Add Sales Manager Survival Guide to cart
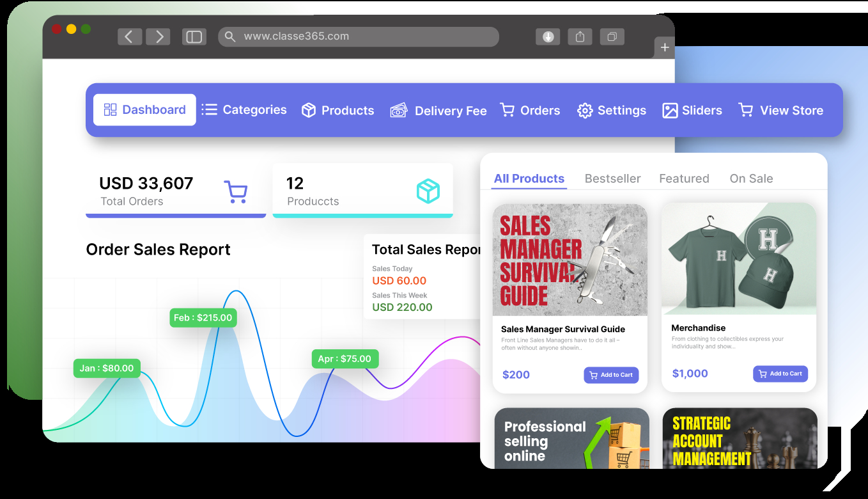This screenshot has height=499, width=868. pyautogui.click(x=611, y=375)
